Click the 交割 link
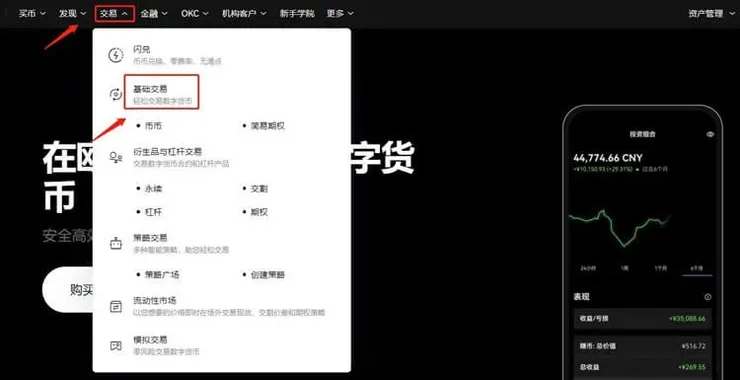The height and width of the screenshot is (380, 740). [259, 188]
